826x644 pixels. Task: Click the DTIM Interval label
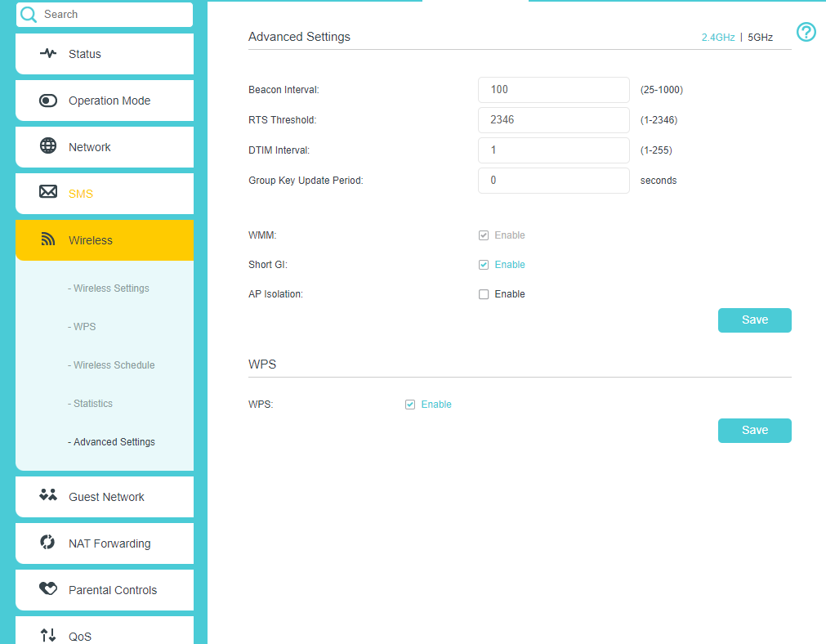pos(279,150)
